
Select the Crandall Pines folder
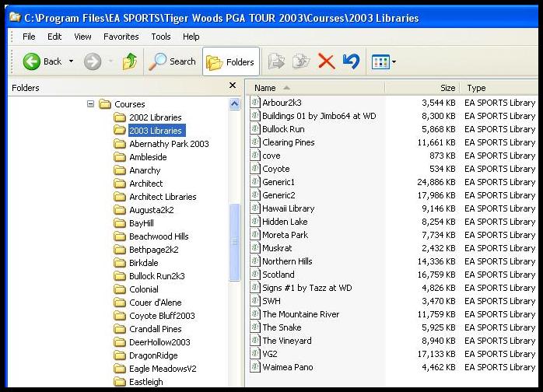[x=155, y=329]
